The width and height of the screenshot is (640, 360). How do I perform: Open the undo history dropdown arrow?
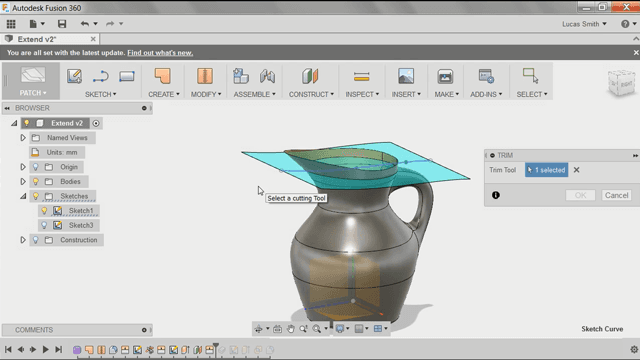96,24
